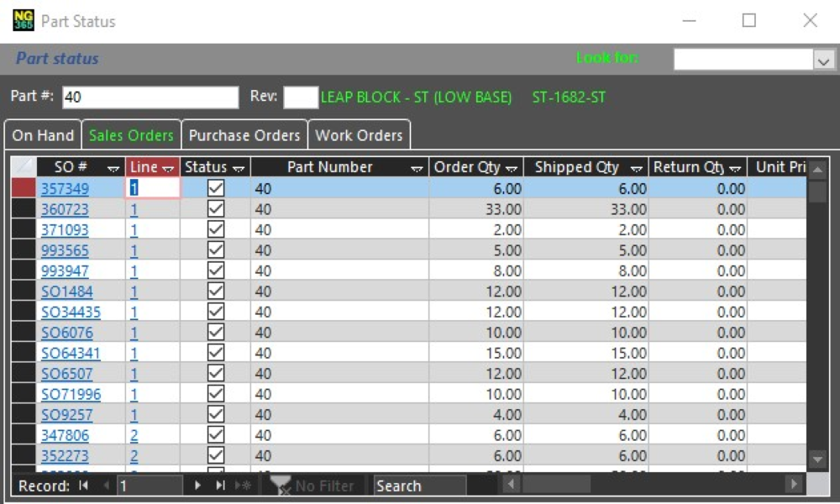Click row selector for SO 357349
The height and width of the screenshot is (504, 840).
(24, 188)
